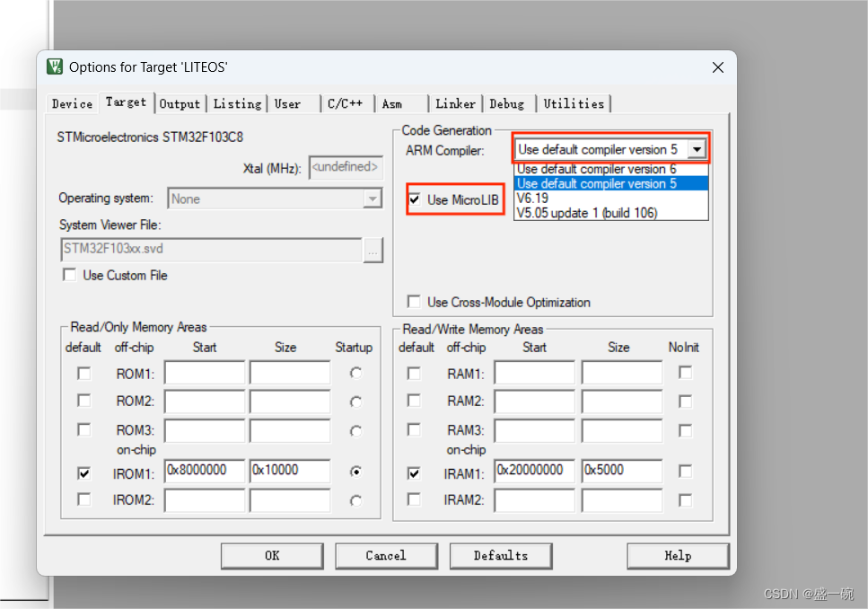
Task: Enable Use Cross-Module Optimization
Action: pyautogui.click(x=414, y=302)
